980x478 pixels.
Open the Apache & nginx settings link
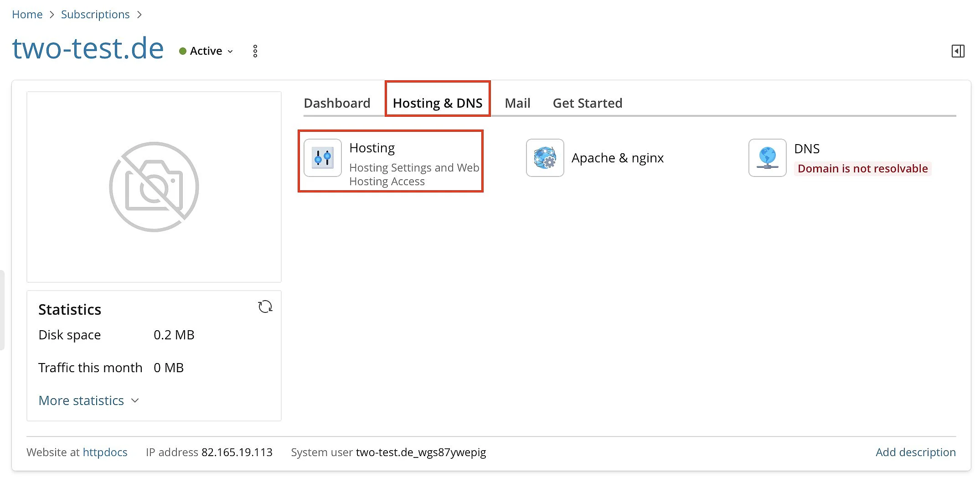pyautogui.click(x=618, y=158)
